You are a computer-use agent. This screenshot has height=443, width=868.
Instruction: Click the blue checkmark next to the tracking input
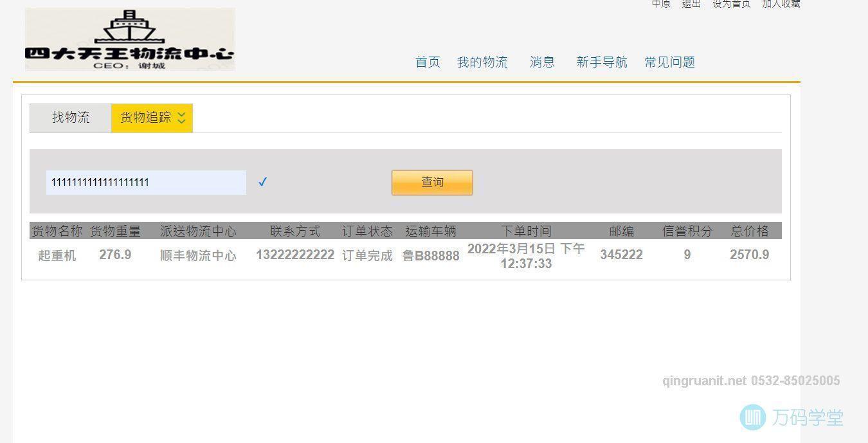(262, 182)
